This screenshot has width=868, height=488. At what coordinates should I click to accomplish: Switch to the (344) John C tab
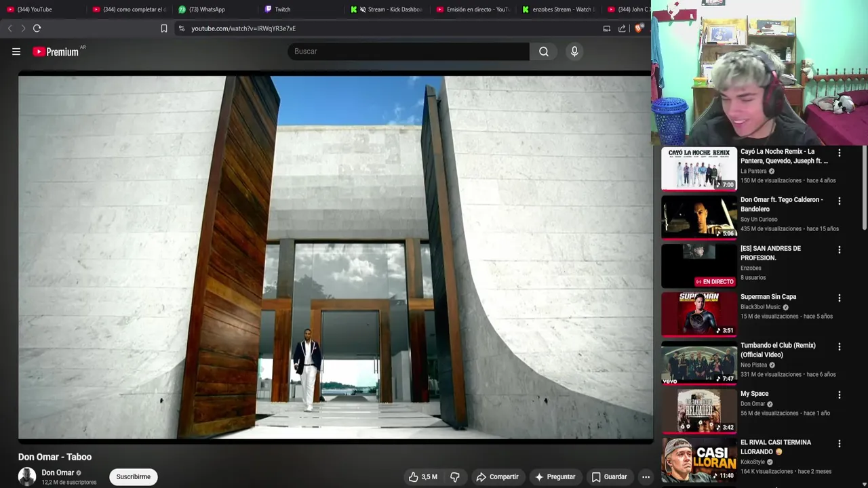(628, 9)
